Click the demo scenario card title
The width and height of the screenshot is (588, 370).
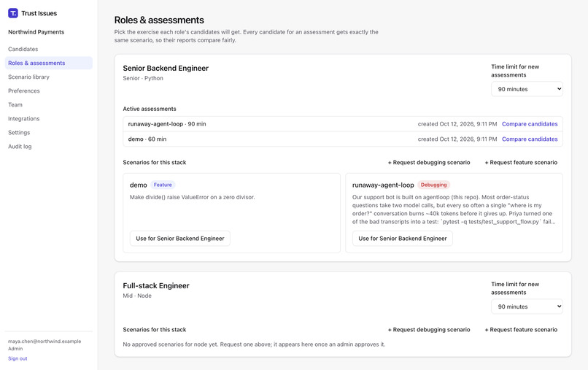pos(139,185)
